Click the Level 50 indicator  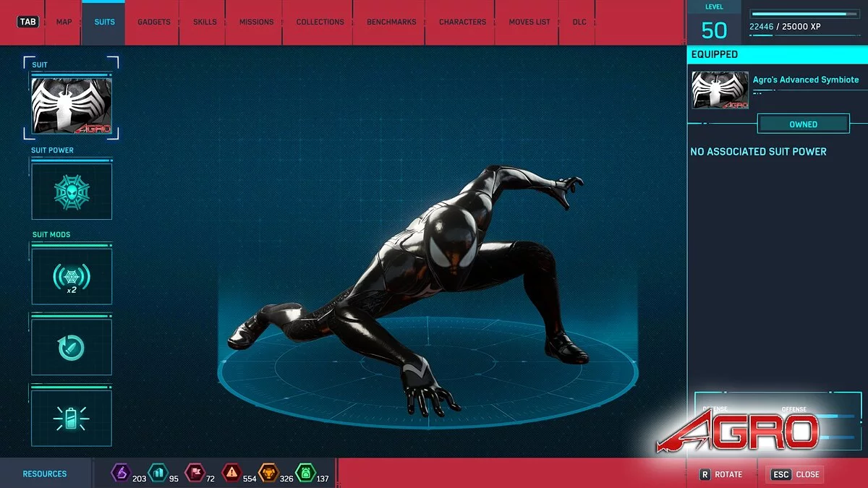(714, 23)
